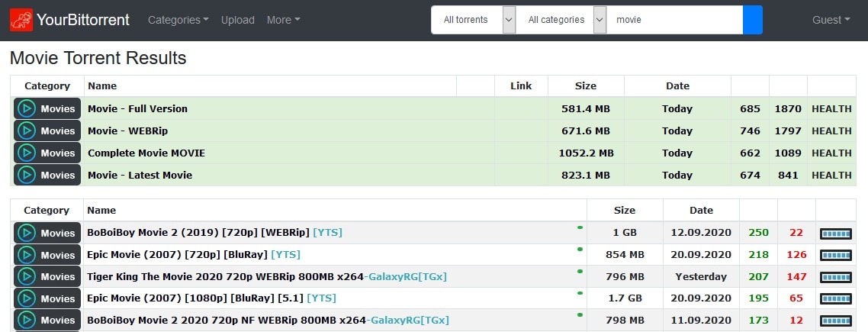
Task: Open Movie - WEBRip torrent
Action: [x=128, y=131]
